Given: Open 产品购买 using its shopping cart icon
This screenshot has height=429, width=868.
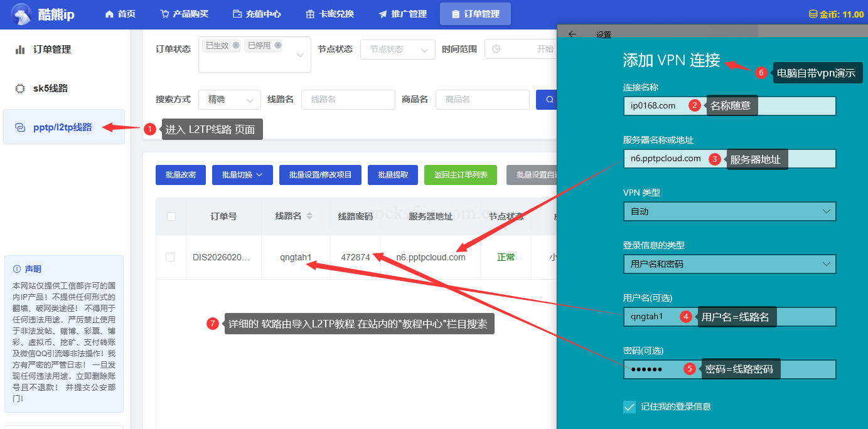Looking at the screenshot, I should [x=165, y=13].
